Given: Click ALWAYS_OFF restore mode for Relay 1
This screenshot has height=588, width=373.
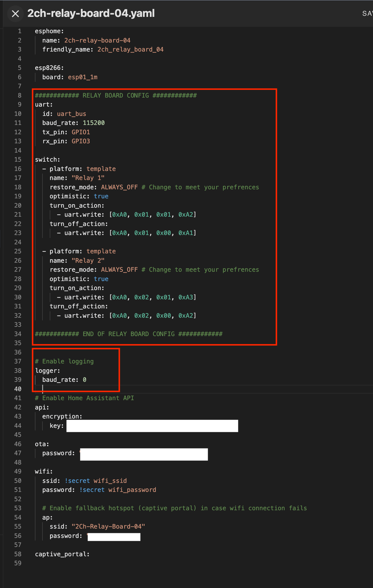Looking at the screenshot, I should pos(119,187).
